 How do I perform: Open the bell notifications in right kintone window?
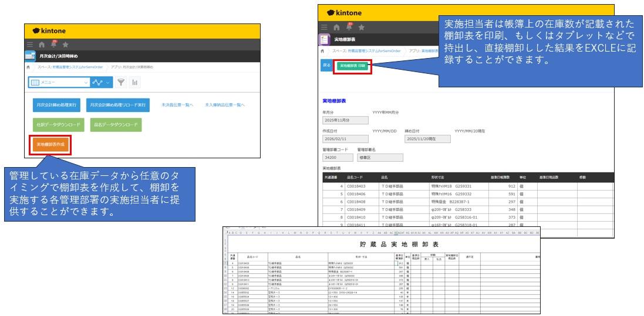349,26
